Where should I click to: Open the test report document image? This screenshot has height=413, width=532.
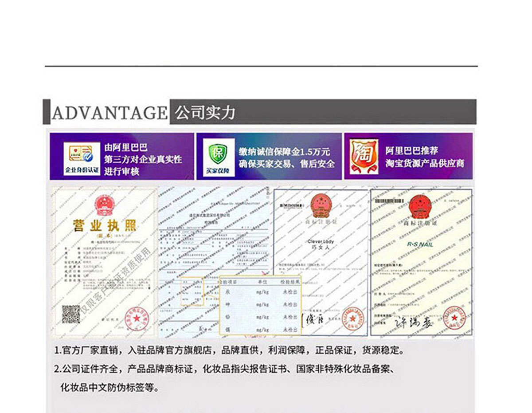215,263
